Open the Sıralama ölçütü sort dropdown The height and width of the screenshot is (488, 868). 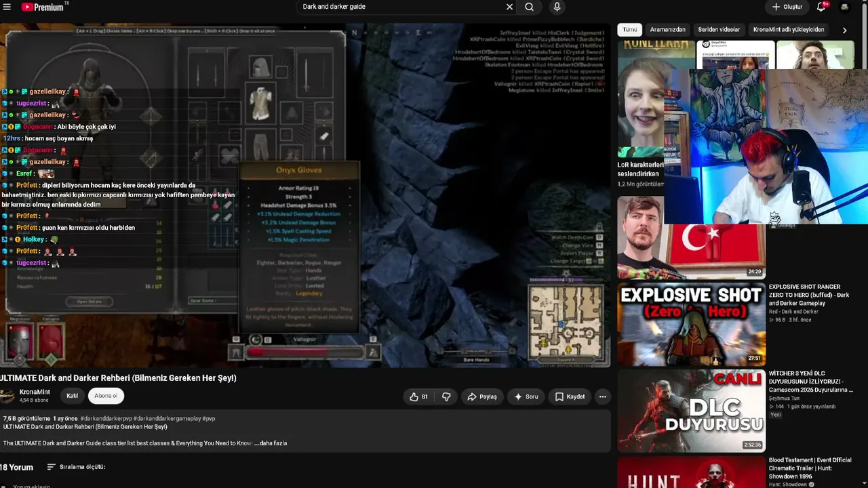tap(76, 467)
